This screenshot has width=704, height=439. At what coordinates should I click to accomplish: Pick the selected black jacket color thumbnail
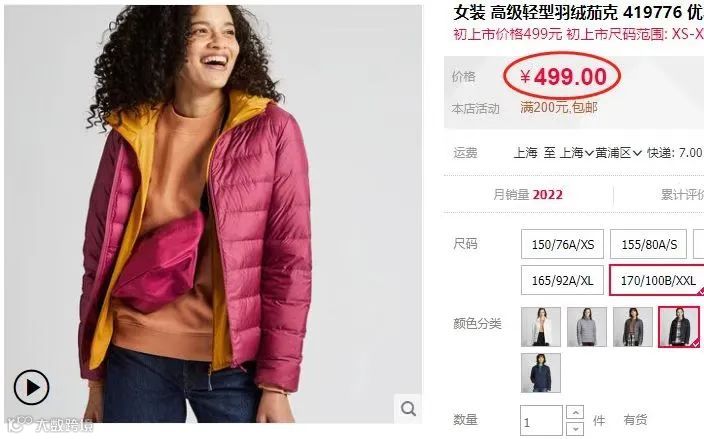pyautogui.click(x=679, y=327)
